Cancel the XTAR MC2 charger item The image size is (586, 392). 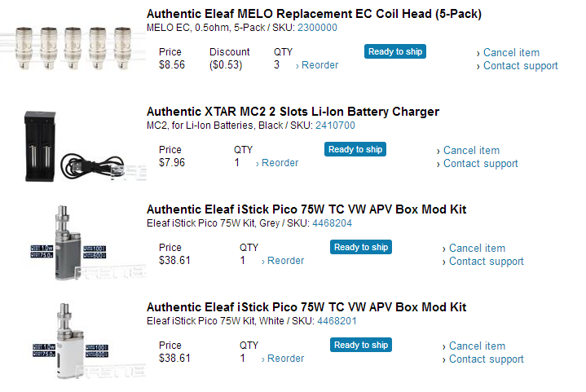471,151
